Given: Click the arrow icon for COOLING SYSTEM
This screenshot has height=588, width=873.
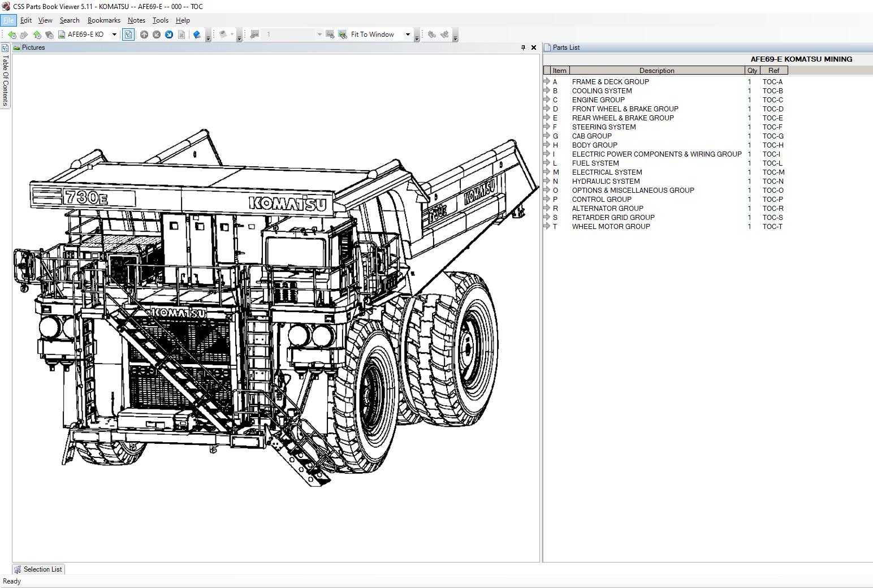Looking at the screenshot, I should [x=547, y=90].
